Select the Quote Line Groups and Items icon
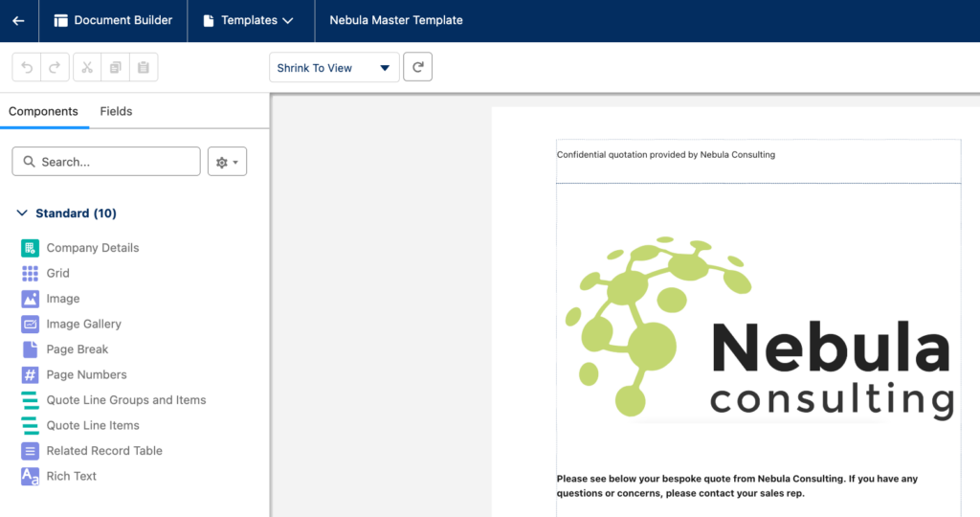The image size is (980, 517). [x=30, y=400]
